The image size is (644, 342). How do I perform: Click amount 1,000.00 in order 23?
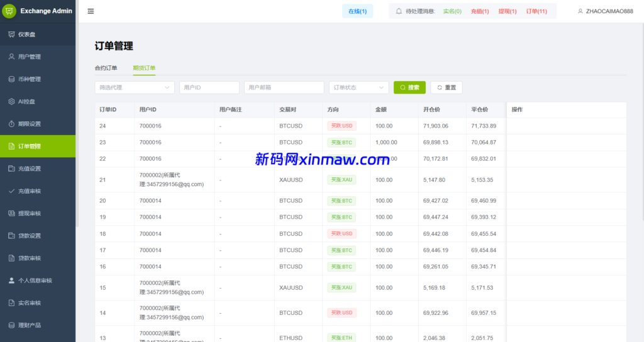pos(386,143)
